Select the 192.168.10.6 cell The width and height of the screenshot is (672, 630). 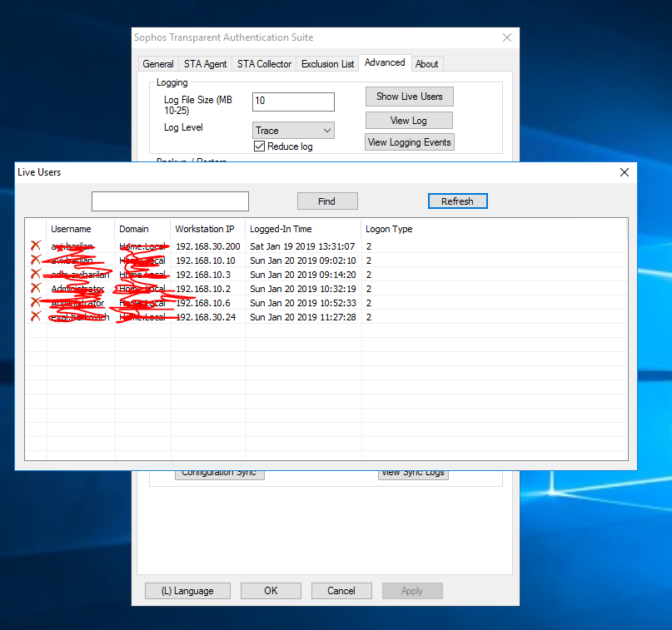coord(203,303)
